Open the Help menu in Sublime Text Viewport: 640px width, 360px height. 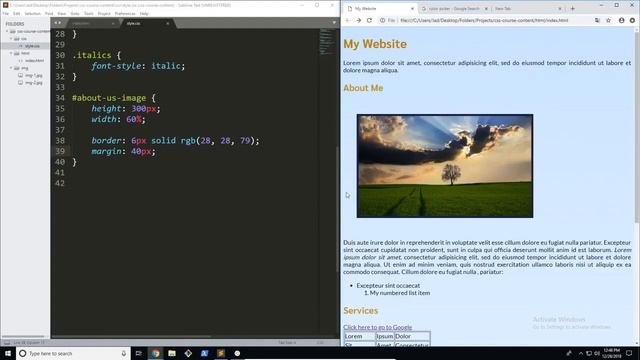coord(144,13)
